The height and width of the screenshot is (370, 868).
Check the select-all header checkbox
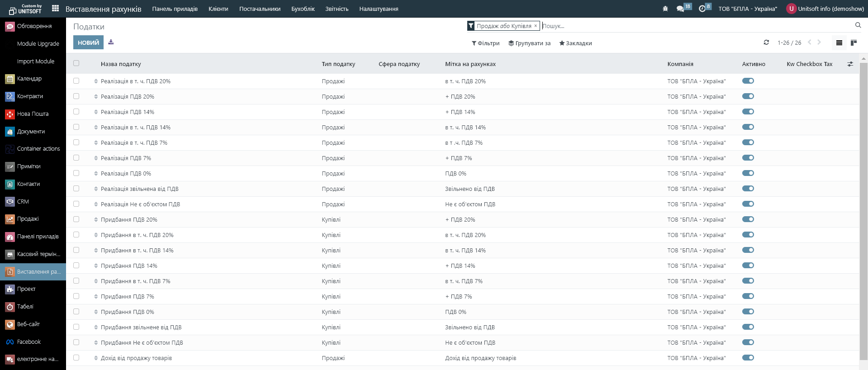[76, 63]
